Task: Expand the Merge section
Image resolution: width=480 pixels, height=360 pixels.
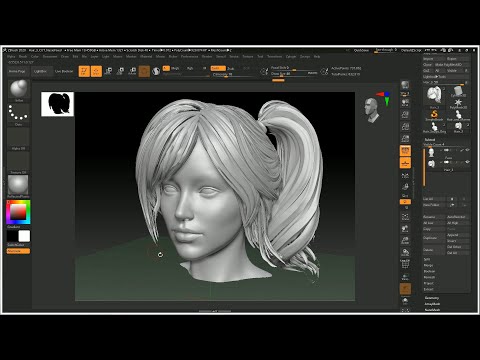Action: point(428,265)
